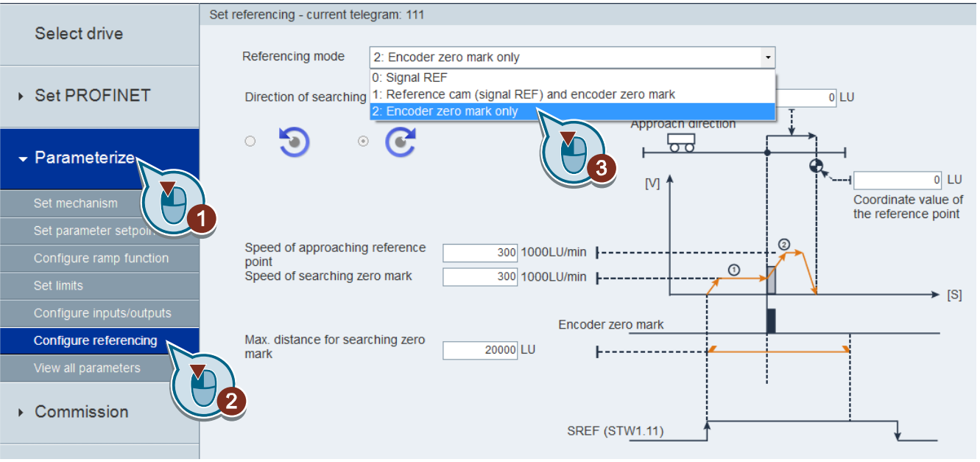This screenshot has height=462, width=980.
Task: Choose '1: Reference cam (signal REF) and encoder zero mark'
Action: click(x=572, y=94)
